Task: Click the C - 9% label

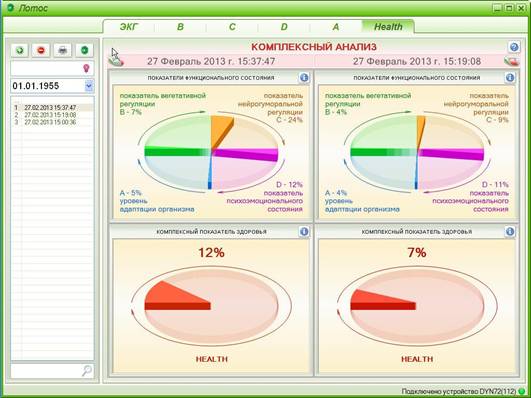Action: (x=497, y=120)
